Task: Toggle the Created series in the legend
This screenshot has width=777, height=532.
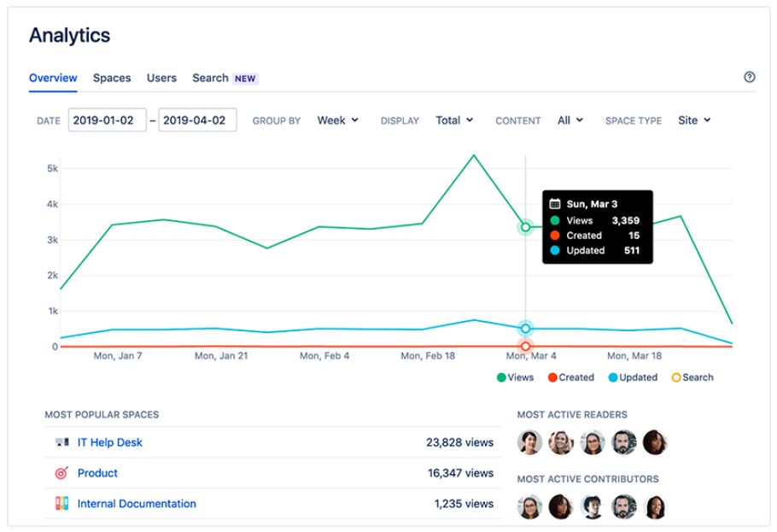Action: click(571, 377)
